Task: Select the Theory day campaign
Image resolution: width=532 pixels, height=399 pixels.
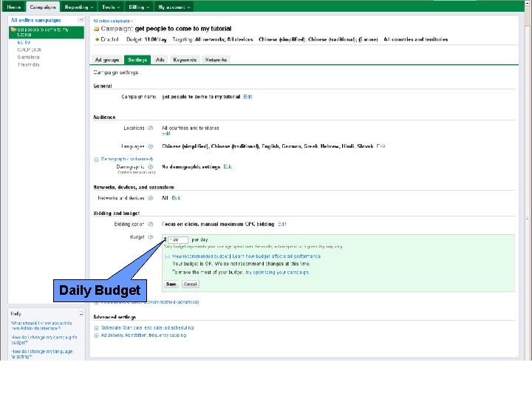Action: click(x=28, y=64)
